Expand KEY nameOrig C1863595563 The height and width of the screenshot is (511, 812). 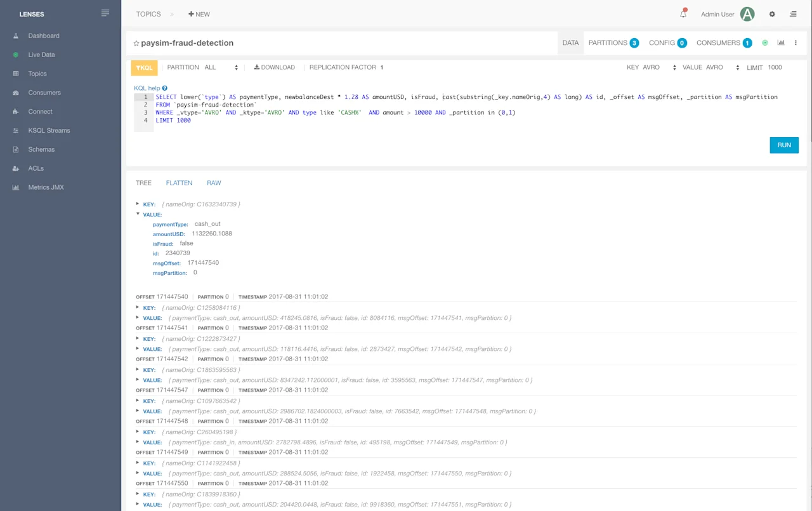[138, 369]
